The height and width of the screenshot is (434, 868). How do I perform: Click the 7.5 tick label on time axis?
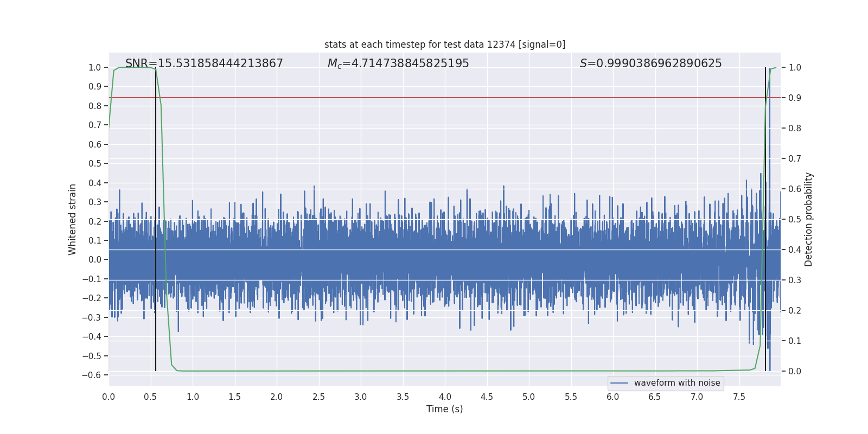739,397
